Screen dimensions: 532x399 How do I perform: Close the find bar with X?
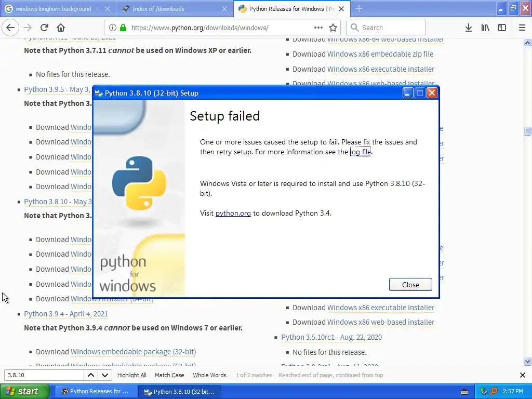pos(523,375)
